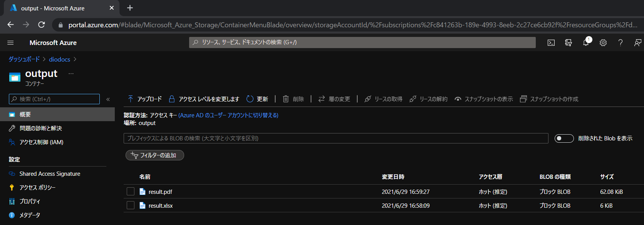Select Overview (概要) in the sidebar
The image size is (644, 225).
pyautogui.click(x=57, y=114)
